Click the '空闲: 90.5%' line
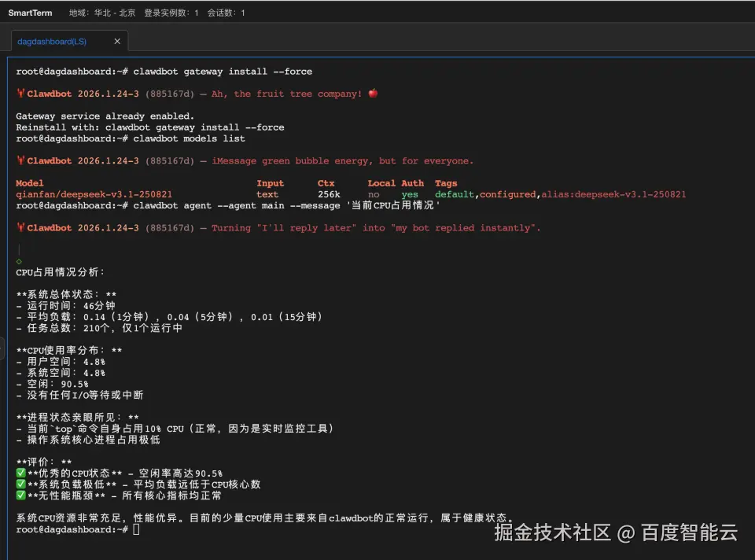This screenshot has height=560, width=755. pyautogui.click(x=53, y=384)
